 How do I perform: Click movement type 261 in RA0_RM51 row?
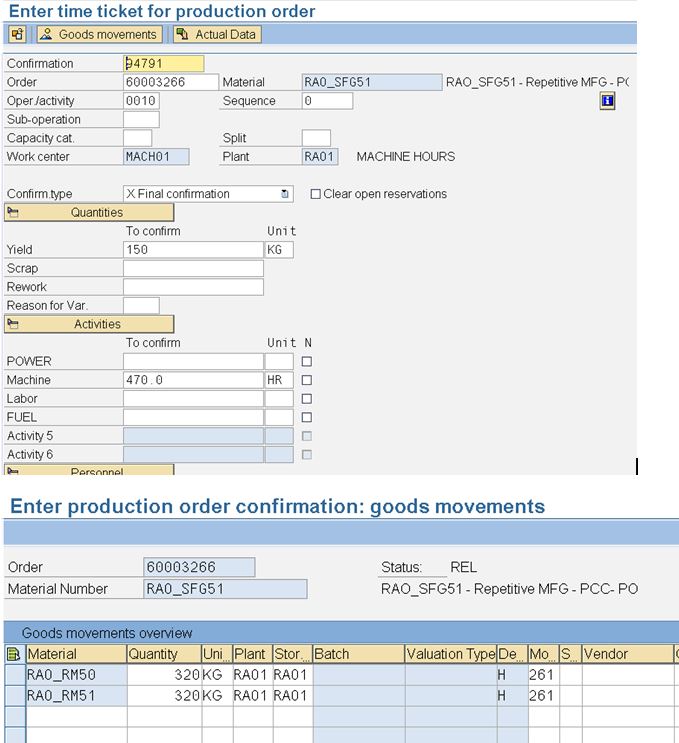[543, 696]
